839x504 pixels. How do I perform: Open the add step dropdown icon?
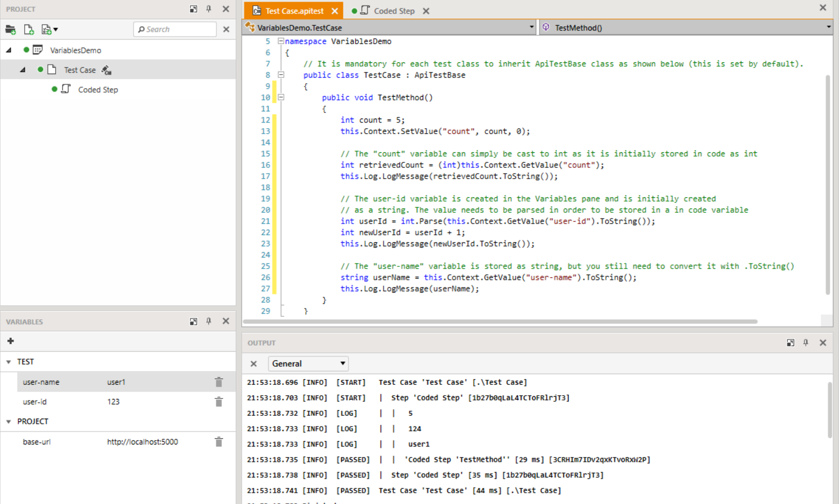49,29
